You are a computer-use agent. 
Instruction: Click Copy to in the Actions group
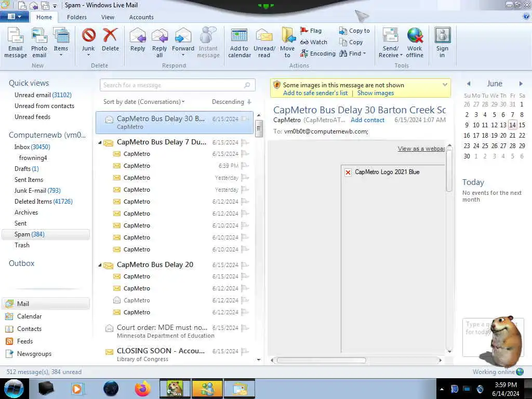354,31
